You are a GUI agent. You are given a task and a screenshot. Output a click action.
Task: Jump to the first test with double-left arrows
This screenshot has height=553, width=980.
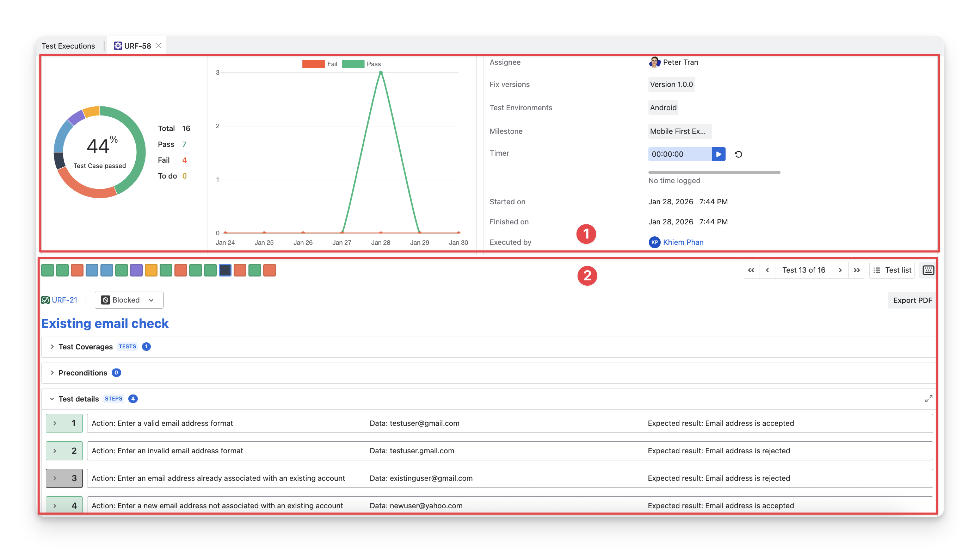tap(751, 270)
